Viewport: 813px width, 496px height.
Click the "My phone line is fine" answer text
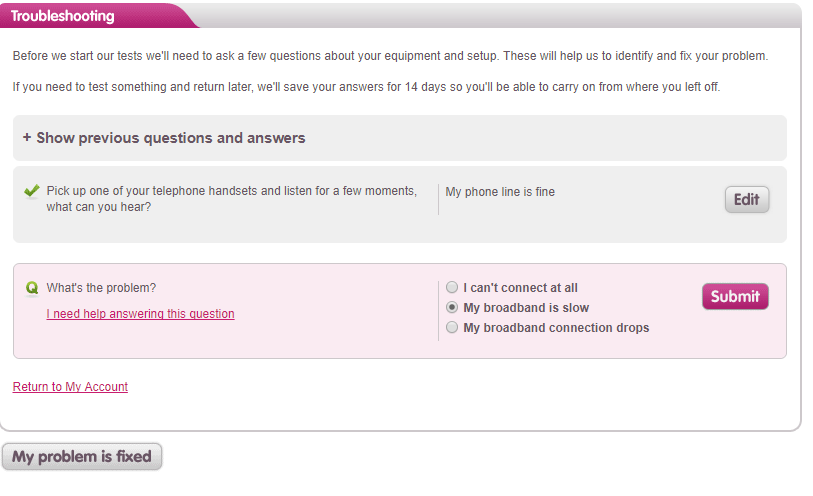(x=500, y=192)
